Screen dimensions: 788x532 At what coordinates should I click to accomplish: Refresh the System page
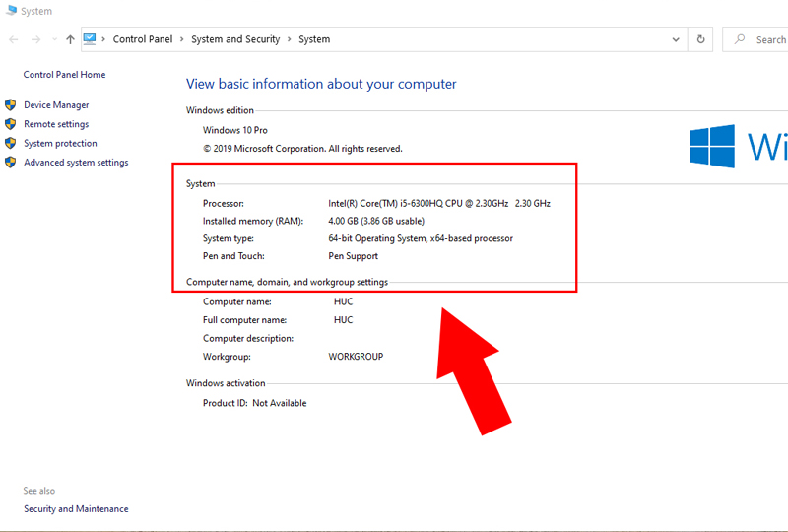[700, 39]
